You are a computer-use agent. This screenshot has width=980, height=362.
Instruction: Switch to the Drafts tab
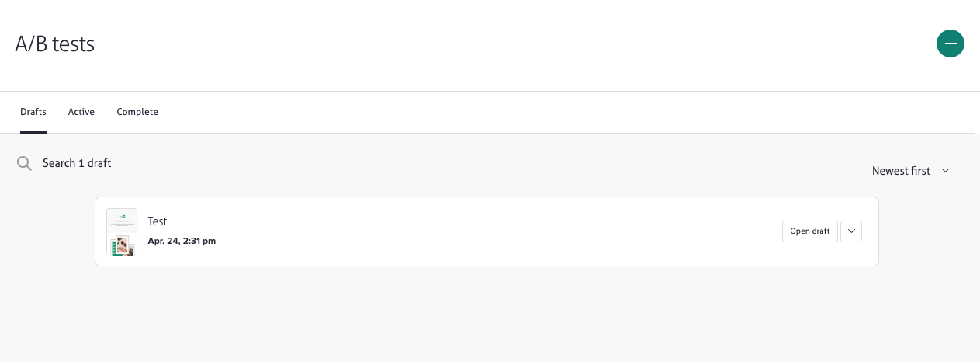pos(33,112)
